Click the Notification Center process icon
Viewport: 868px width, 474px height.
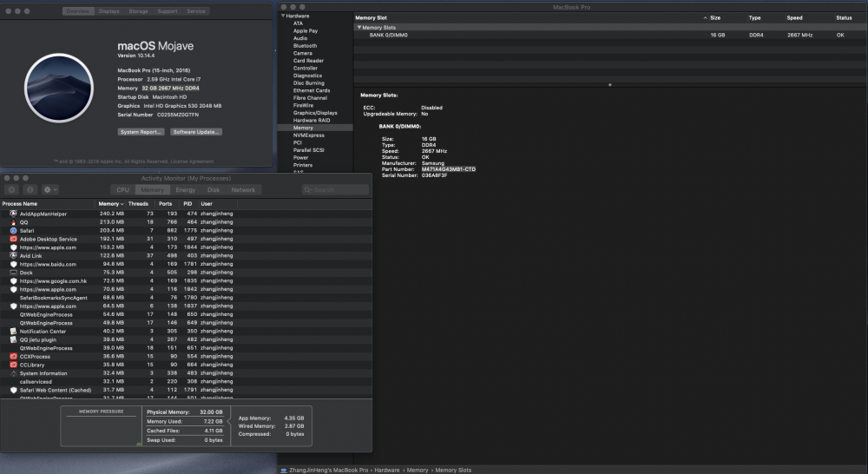click(13, 331)
